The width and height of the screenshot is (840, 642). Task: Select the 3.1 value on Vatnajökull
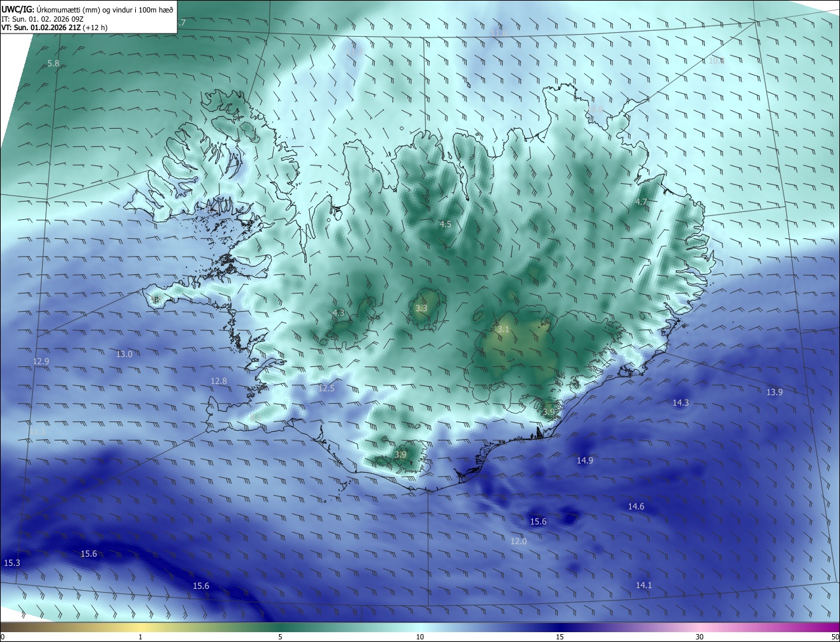tap(503, 330)
